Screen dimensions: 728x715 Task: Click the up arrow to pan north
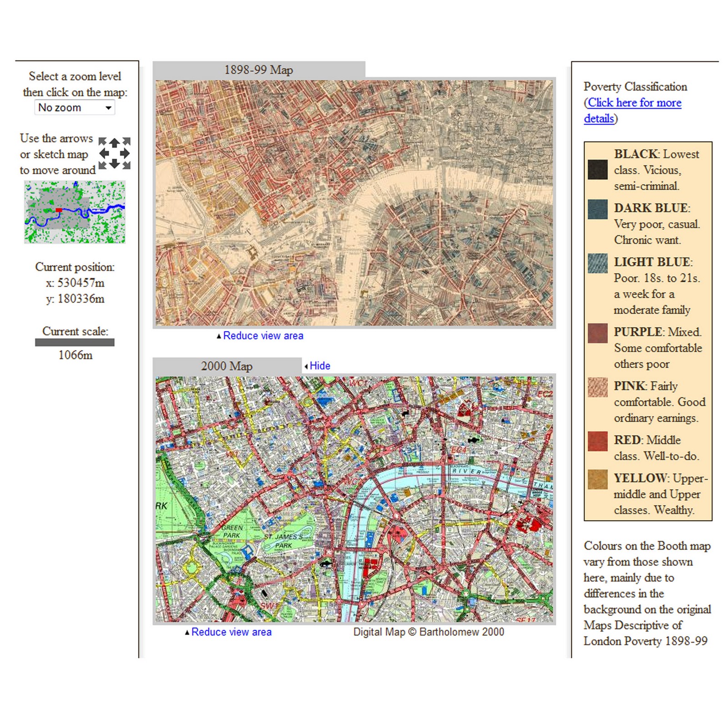[x=115, y=142]
